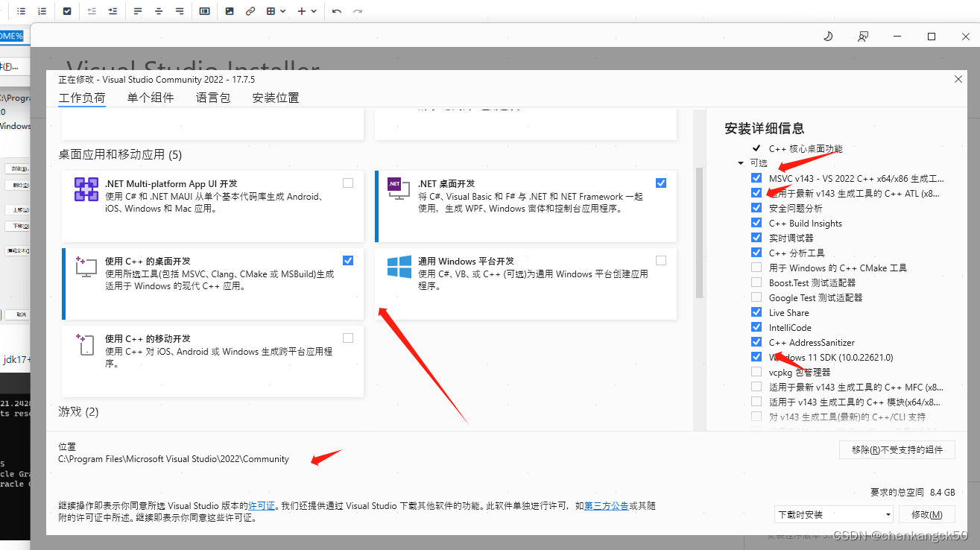Open the 第三方公告 link

click(607, 505)
